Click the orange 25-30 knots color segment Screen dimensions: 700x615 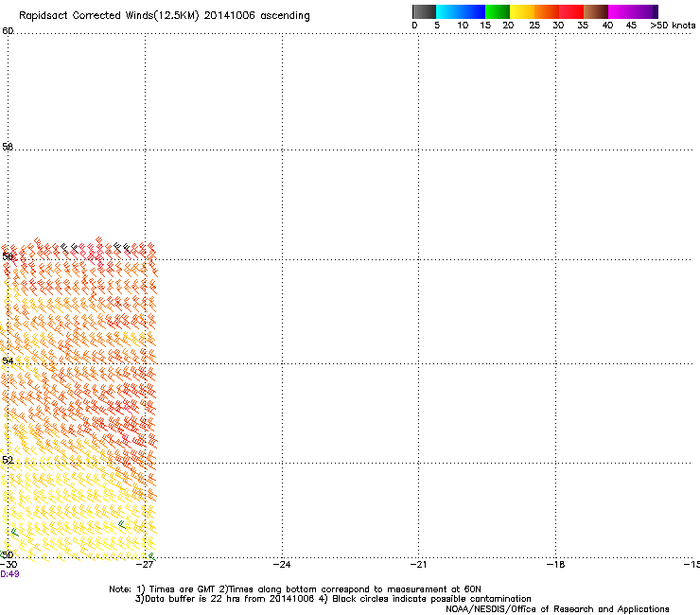[x=547, y=11]
